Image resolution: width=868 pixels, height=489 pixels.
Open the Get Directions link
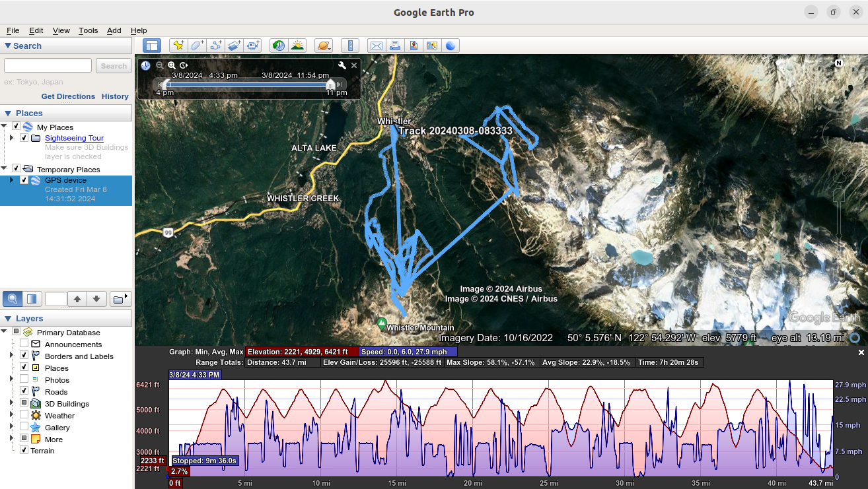[x=68, y=96]
